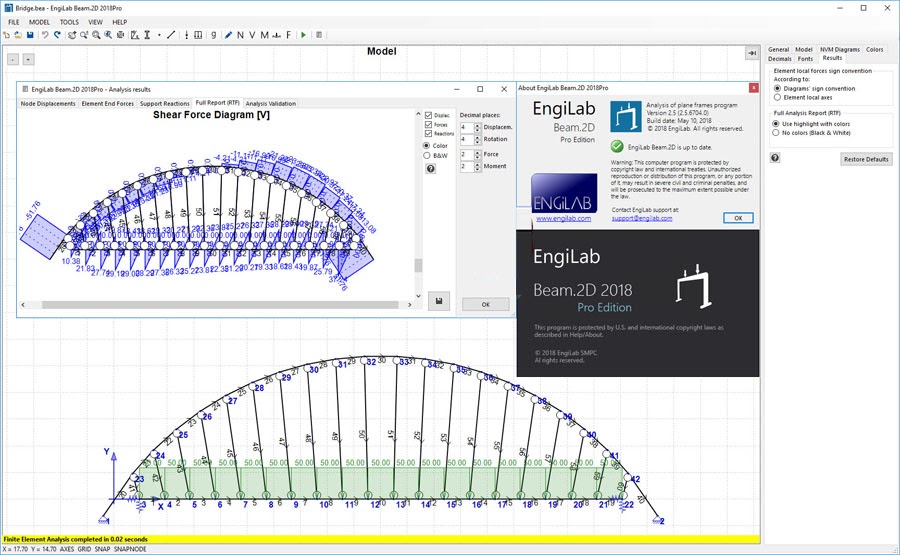900x555 pixels.
Task: Click the point load arrow icon
Action: 187,35
